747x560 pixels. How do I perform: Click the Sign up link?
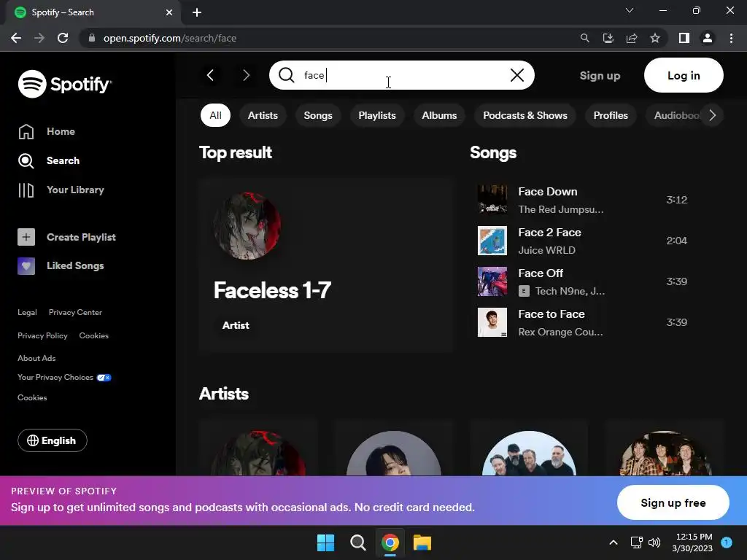pyautogui.click(x=600, y=75)
